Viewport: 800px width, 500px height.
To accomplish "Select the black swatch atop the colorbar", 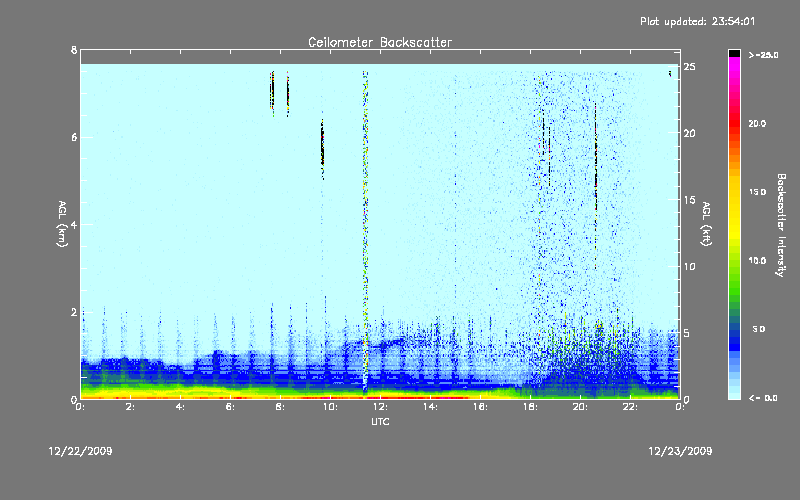I will (x=734, y=53).
